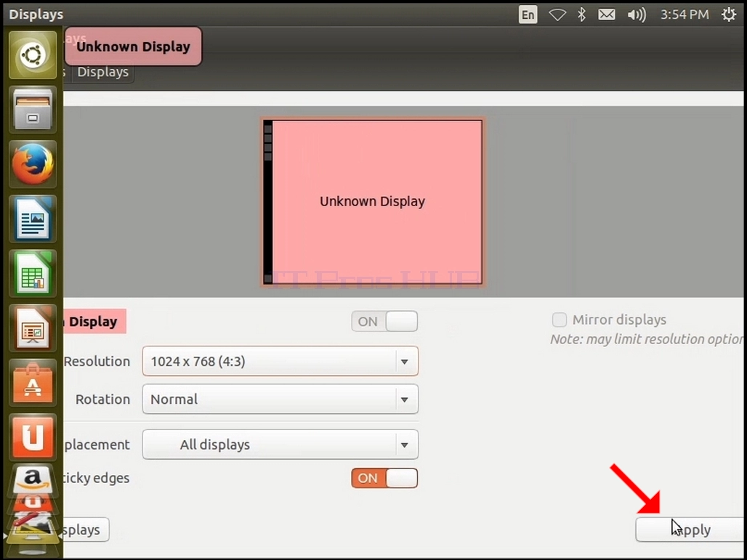This screenshot has width=747, height=560.
Task: Click the Apply button
Action: point(691,529)
